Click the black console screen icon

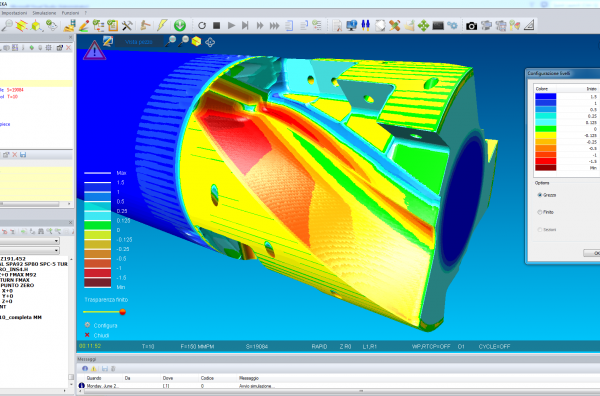438,26
